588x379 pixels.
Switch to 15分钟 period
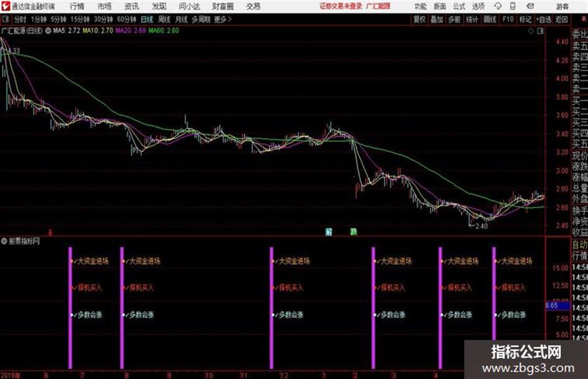[x=80, y=19]
